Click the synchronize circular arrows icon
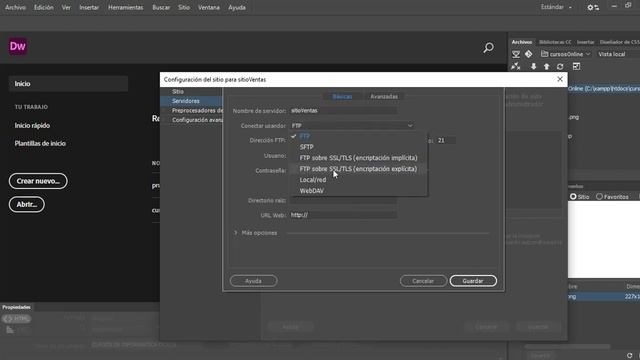 (560, 67)
